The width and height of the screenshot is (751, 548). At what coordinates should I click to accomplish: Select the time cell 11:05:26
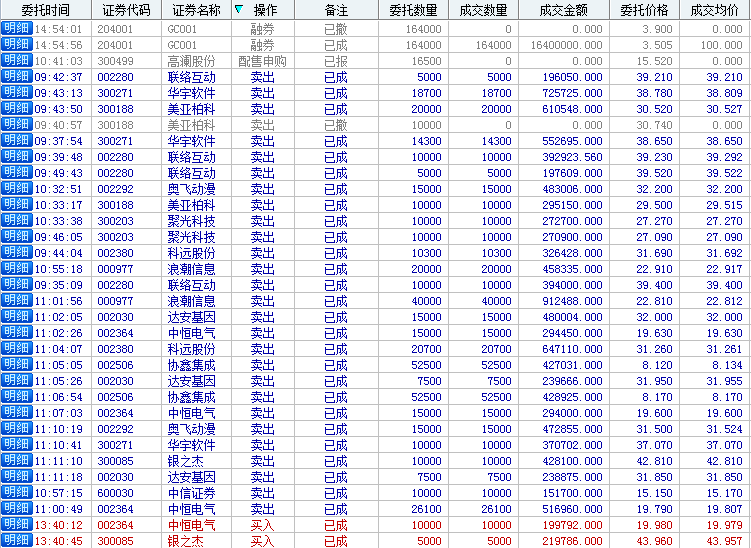(x=58, y=381)
